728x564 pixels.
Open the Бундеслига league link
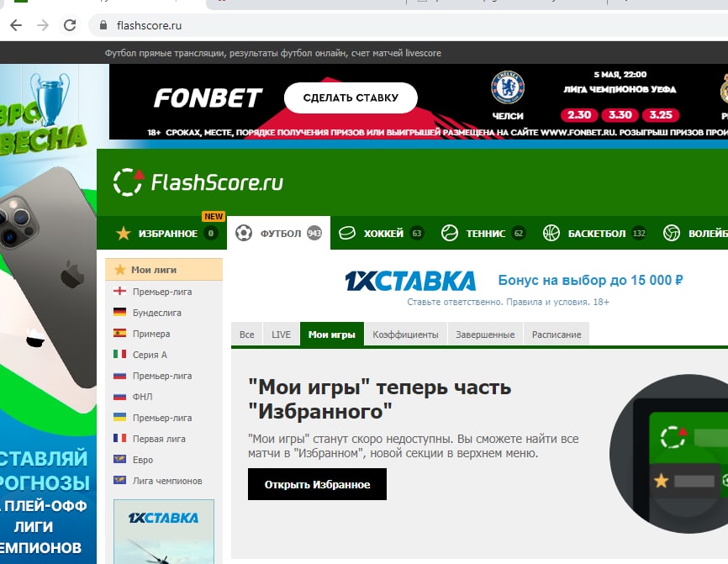point(157,313)
